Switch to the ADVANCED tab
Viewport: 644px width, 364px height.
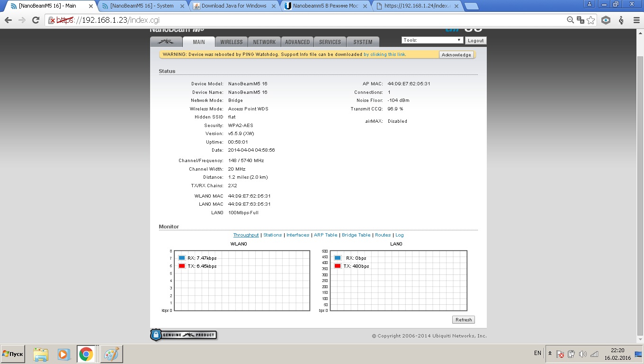297,42
